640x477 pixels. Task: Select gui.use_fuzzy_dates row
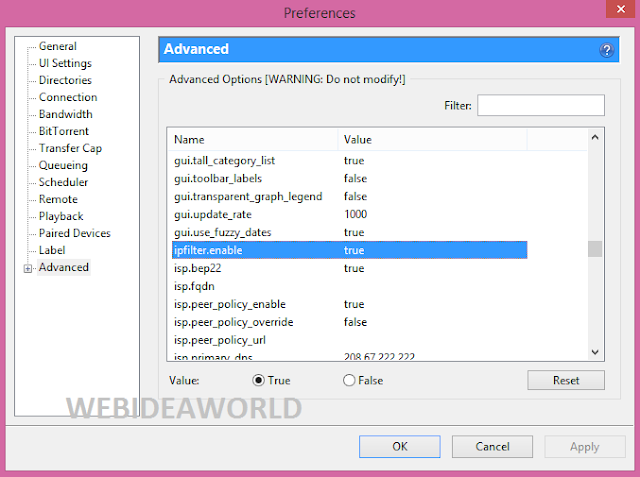[x=350, y=232]
